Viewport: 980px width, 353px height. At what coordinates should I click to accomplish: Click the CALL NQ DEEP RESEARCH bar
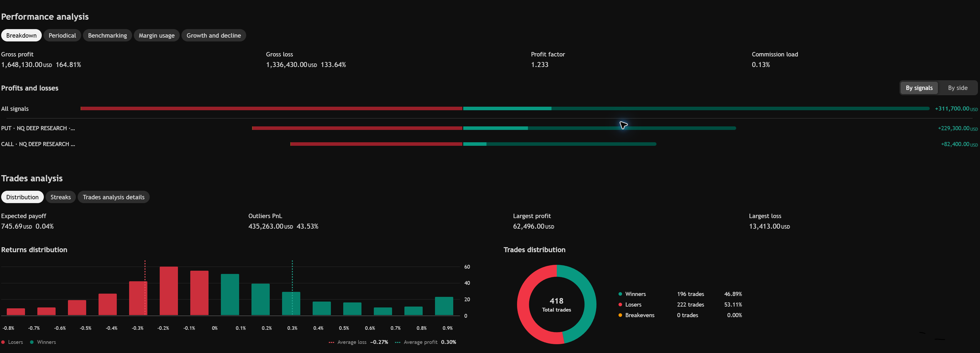(x=473, y=144)
